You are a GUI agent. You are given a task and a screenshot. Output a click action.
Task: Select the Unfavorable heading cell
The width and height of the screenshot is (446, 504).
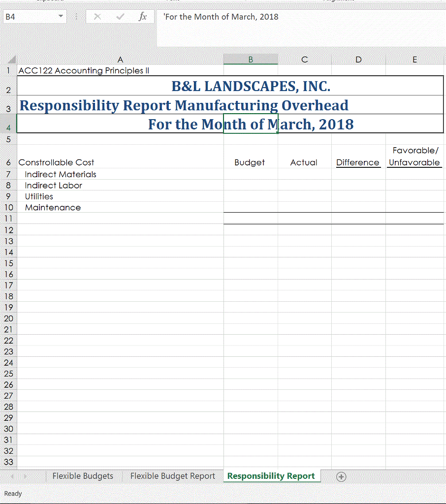[x=414, y=162]
